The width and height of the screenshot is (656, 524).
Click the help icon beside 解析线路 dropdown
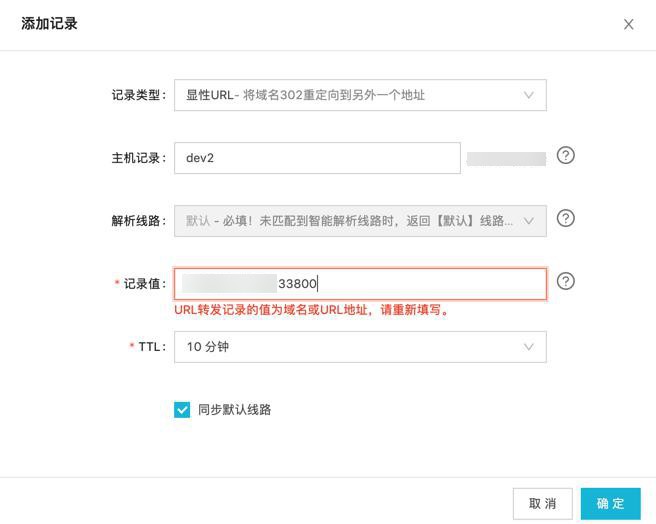pyautogui.click(x=565, y=219)
